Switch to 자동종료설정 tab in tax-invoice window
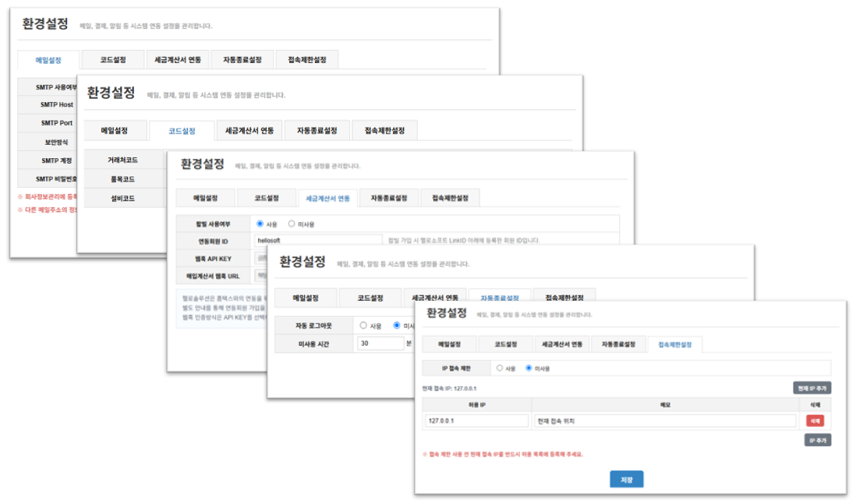 [x=389, y=198]
